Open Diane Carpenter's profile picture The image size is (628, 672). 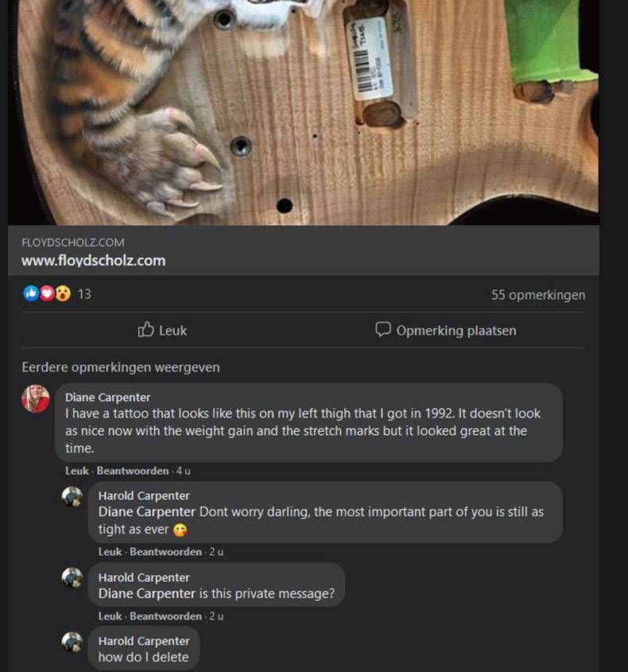[36, 398]
